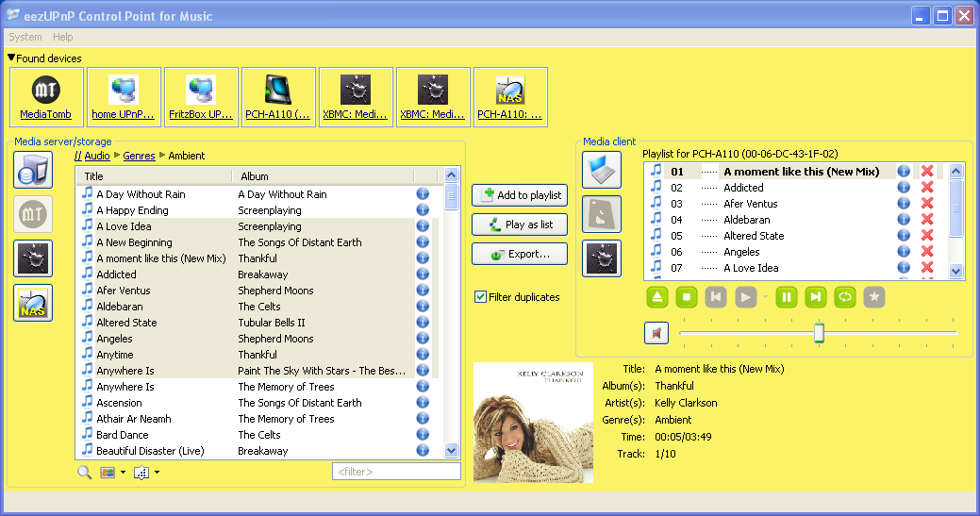The width and height of the screenshot is (980, 516).
Task: Open the search magnifier below song list
Action: point(84,473)
